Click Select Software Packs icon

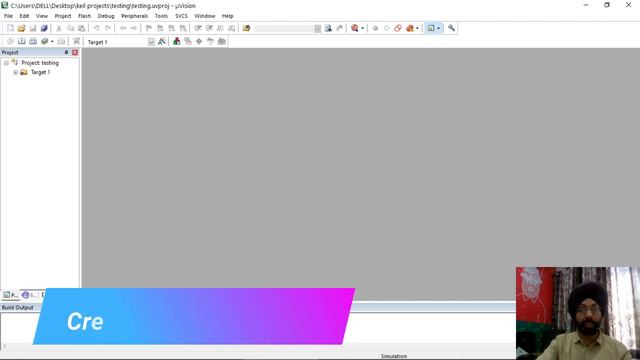coord(210,41)
